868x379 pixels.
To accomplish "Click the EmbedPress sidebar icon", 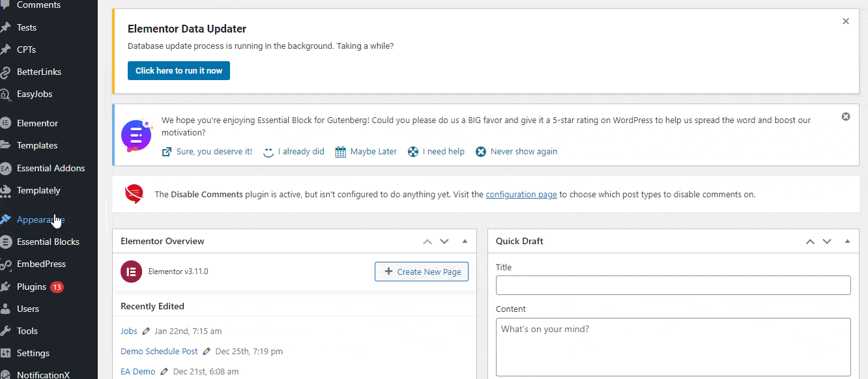I will [6, 264].
